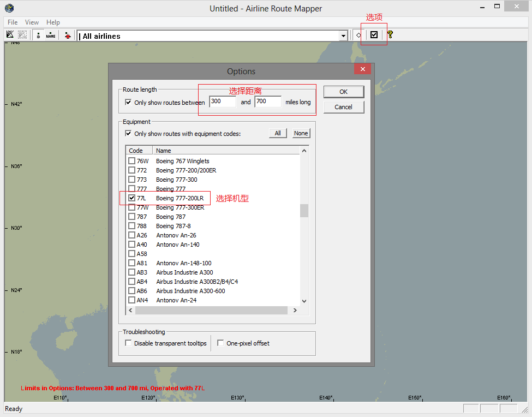Click the red star airport icon
This screenshot has width=532, height=417.
[68, 35]
